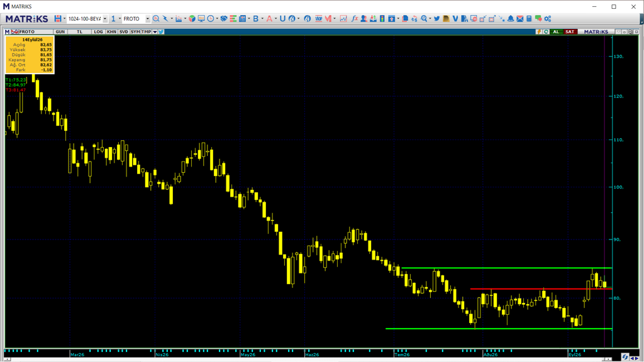This screenshot has width=644, height=362.
Task: Open dropdown arrow next to save icon
Action: 65,19
